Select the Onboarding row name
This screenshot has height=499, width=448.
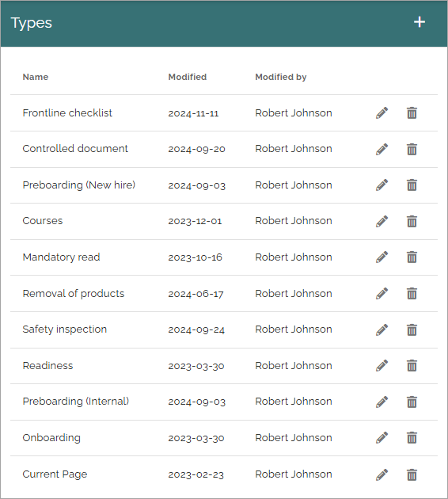[51, 438]
